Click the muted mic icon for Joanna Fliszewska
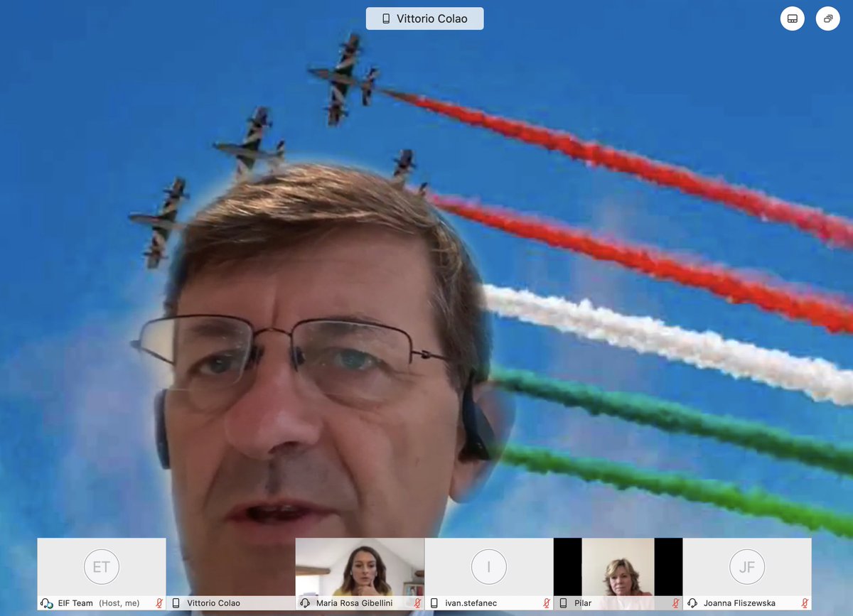Viewport: 853px width, 616px height. pos(805,603)
